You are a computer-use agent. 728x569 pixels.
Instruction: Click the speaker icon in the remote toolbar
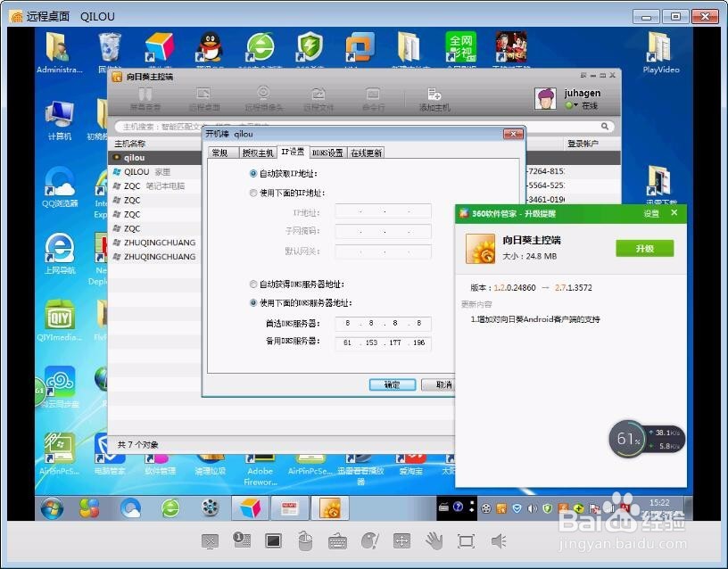click(497, 541)
